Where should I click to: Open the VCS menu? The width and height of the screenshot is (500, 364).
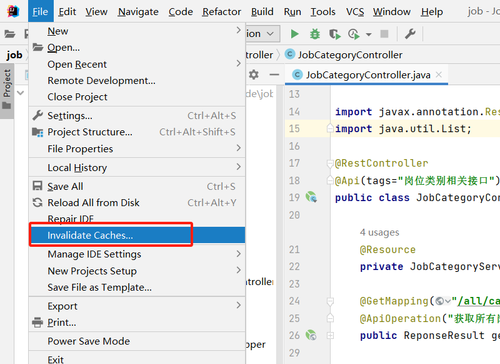pos(355,12)
